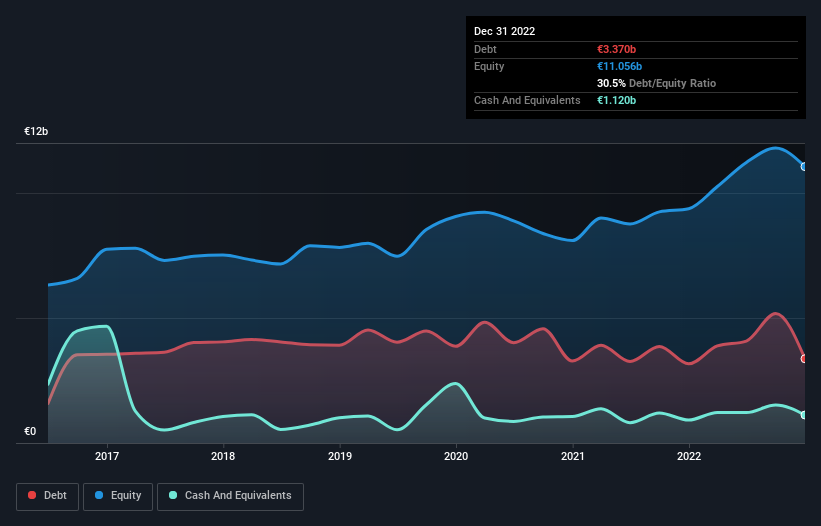The width and height of the screenshot is (821, 526).
Task: Click the Cash data point marker at Dec 2022
Action: [x=804, y=415]
